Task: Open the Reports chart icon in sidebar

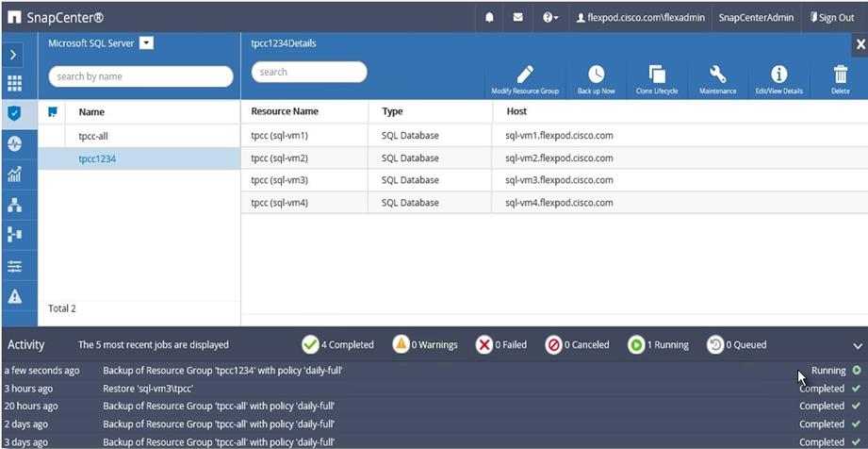Action: [14, 175]
